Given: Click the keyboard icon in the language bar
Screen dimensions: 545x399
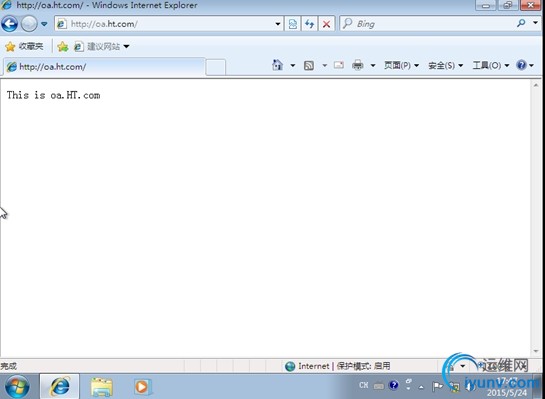Looking at the screenshot, I should coord(379,386).
